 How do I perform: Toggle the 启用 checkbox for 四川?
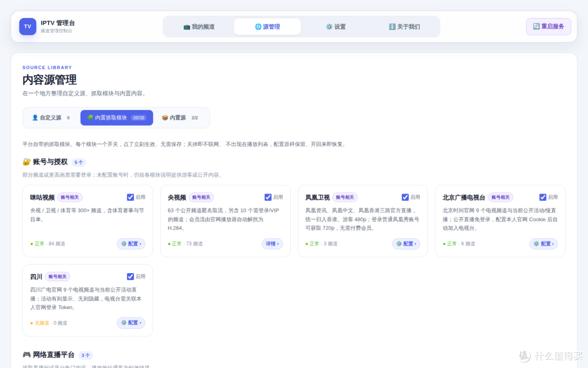[x=131, y=276]
